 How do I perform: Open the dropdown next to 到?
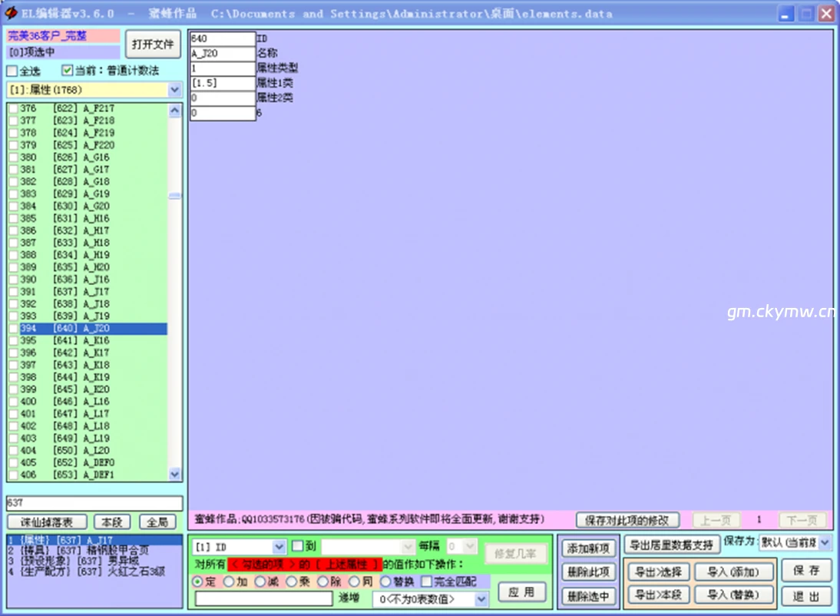click(408, 547)
